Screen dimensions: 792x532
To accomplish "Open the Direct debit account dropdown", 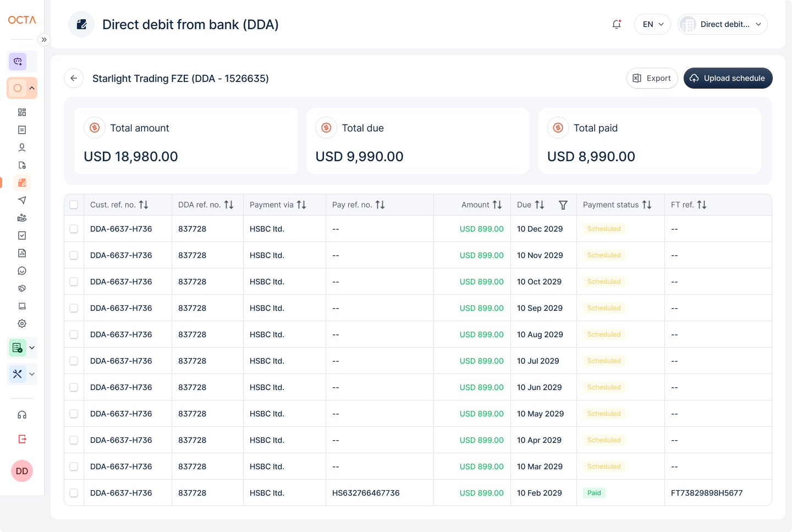I will pyautogui.click(x=723, y=24).
